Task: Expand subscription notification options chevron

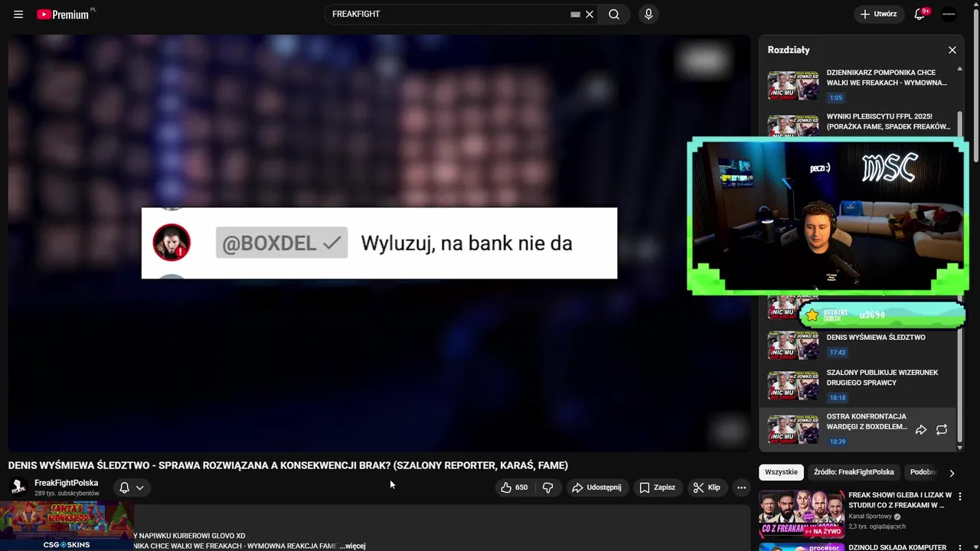Action: click(x=140, y=487)
